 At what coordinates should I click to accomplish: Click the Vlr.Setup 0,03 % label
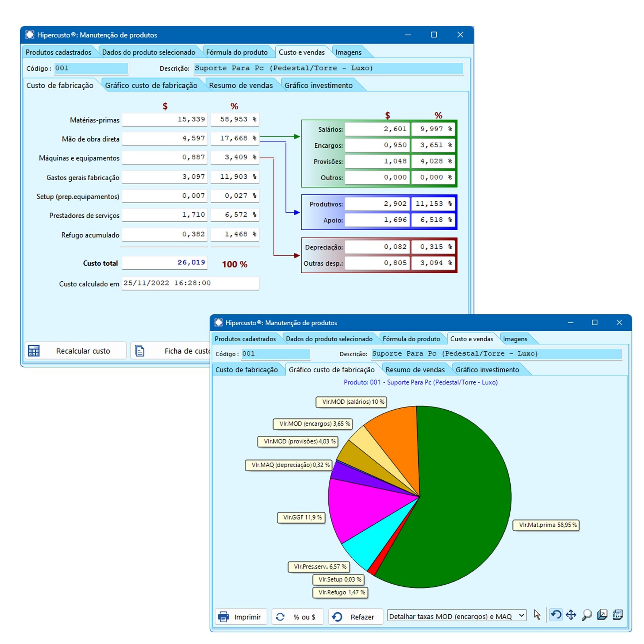click(x=339, y=580)
